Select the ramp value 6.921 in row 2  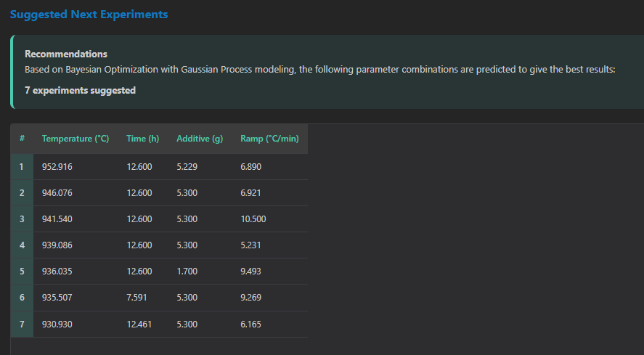point(250,193)
